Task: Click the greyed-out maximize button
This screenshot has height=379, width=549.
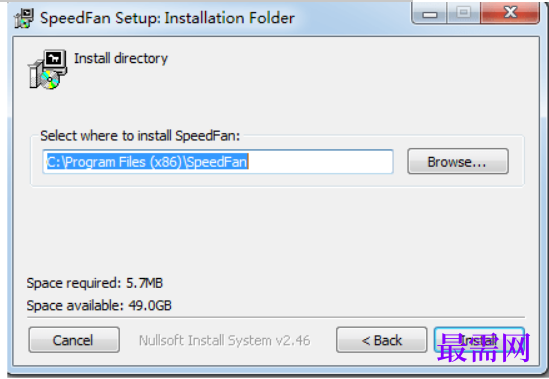Action: 464,13
